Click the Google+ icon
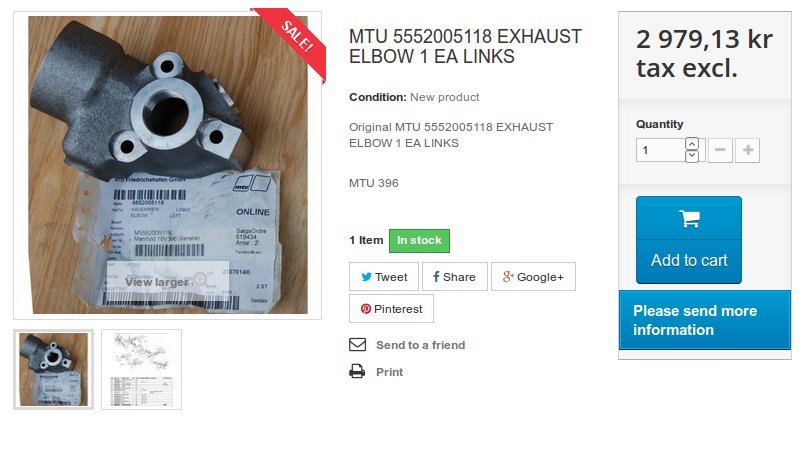Screen dimensions: 810x458 (x=508, y=277)
